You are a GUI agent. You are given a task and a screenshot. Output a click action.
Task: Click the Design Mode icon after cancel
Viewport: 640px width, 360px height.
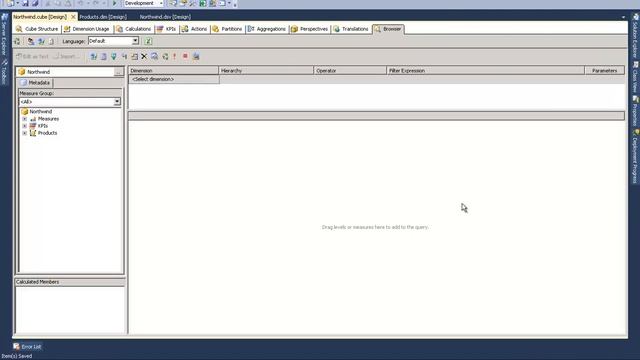196,56
